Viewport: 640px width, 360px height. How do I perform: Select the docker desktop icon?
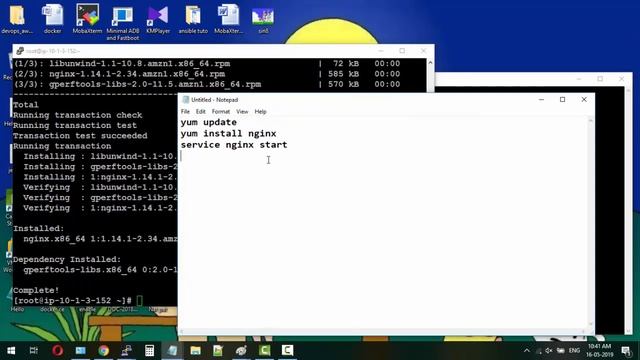click(52, 19)
